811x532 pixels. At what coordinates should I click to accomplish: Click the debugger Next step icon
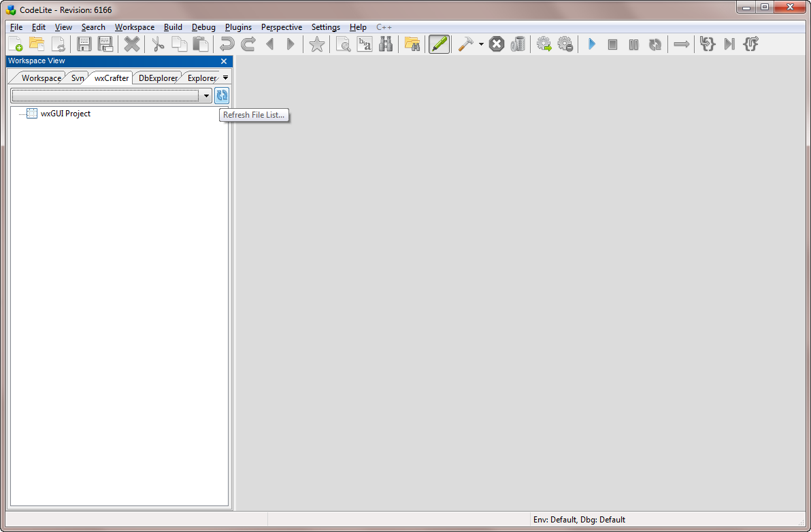pyautogui.click(x=729, y=44)
